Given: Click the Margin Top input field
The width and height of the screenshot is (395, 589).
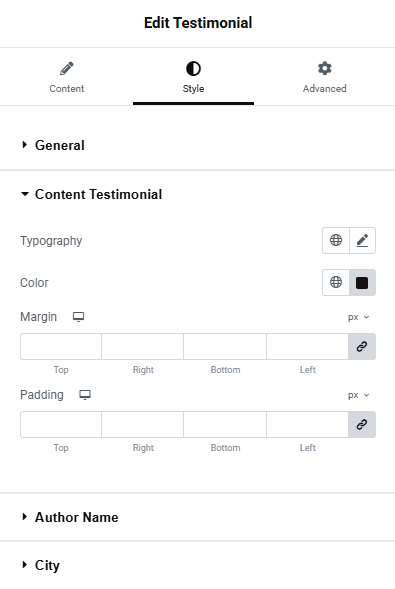Looking at the screenshot, I should [x=61, y=346].
